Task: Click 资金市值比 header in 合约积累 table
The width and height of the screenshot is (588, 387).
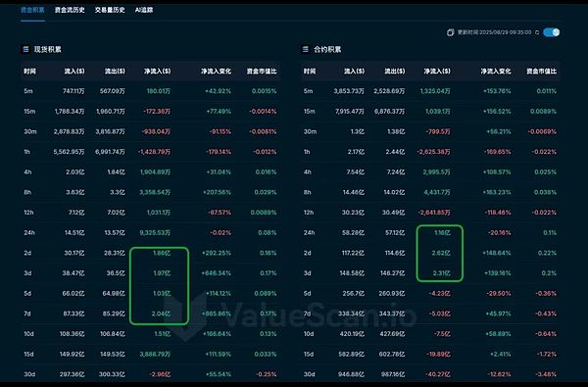Action: pos(541,72)
